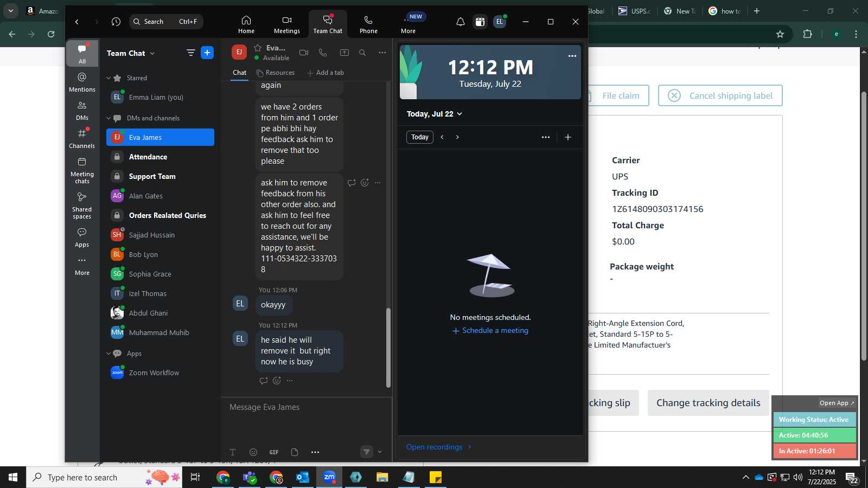The image size is (868, 488).
Task: Open text formatting tool in composer
Action: [233, 452]
